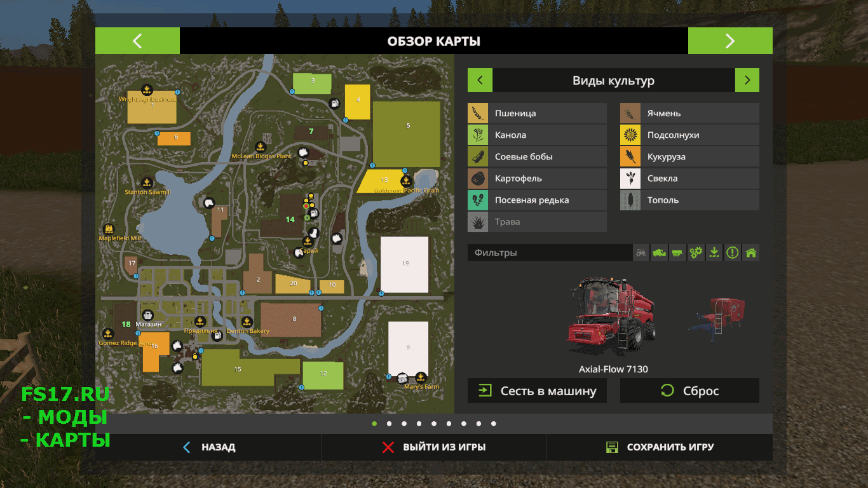Select orange field 6 on the map
868x488 pixels.
click(174, 138)
